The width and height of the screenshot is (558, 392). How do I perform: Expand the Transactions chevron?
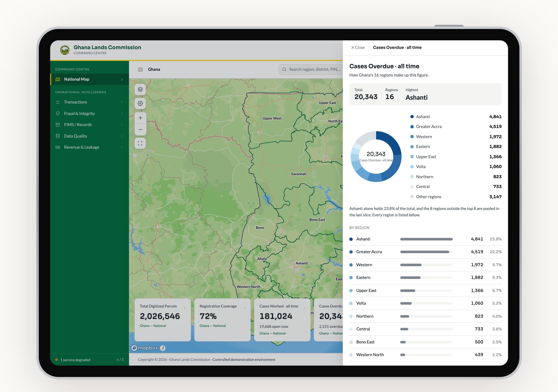[x=122, y=102]
